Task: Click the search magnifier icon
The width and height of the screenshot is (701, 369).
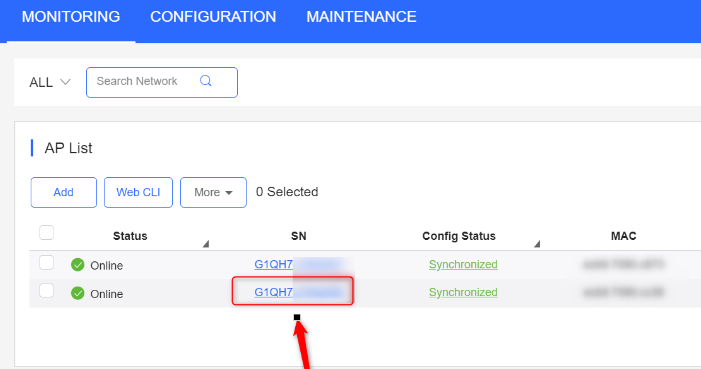Action: (206, 81)
